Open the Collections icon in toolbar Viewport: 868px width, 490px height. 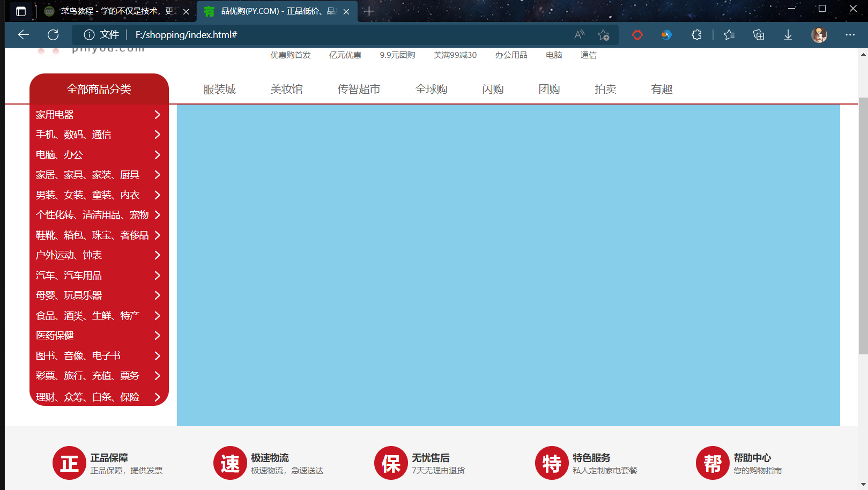759,35
